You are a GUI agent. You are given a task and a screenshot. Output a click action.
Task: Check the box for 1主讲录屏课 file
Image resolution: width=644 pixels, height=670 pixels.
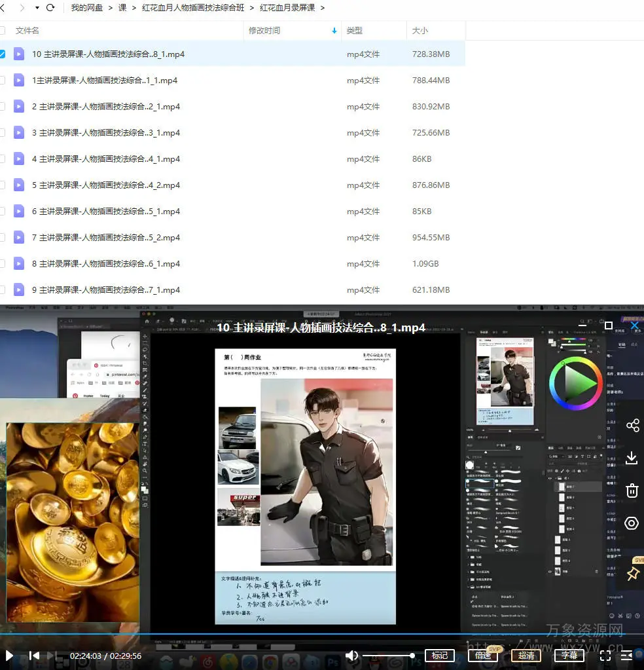(x=2, y=81)
